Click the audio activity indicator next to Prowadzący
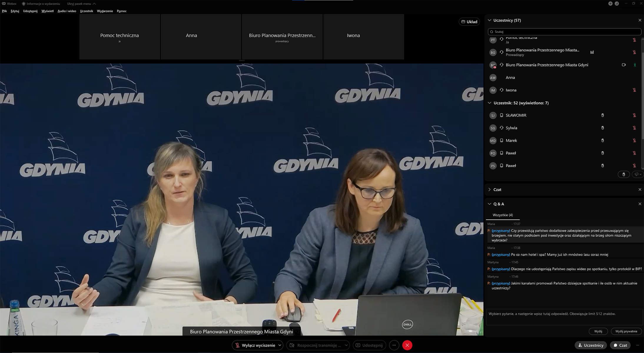This screenshot has height=353, width=644. 592,52
